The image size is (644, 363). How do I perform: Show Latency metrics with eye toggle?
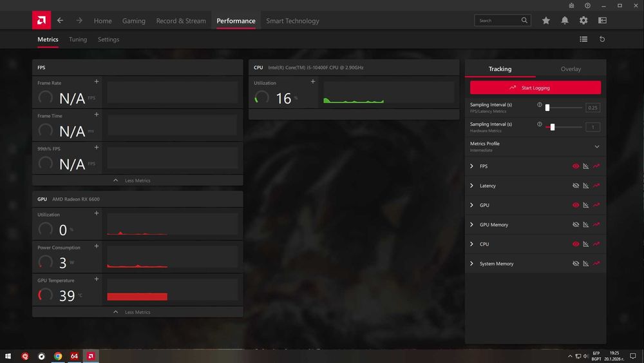pyautogui.click(x=576, y=186)
